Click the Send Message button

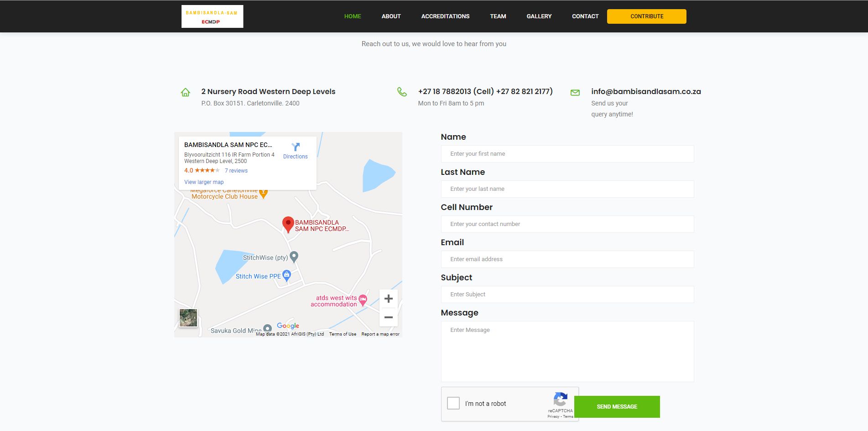pos(617,407)
